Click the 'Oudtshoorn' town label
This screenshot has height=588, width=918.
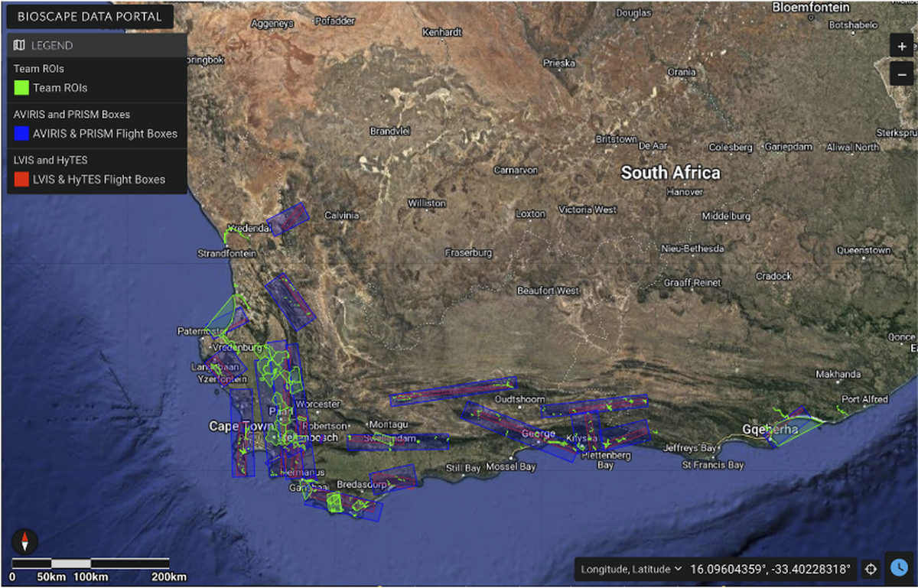coord(520,399)
